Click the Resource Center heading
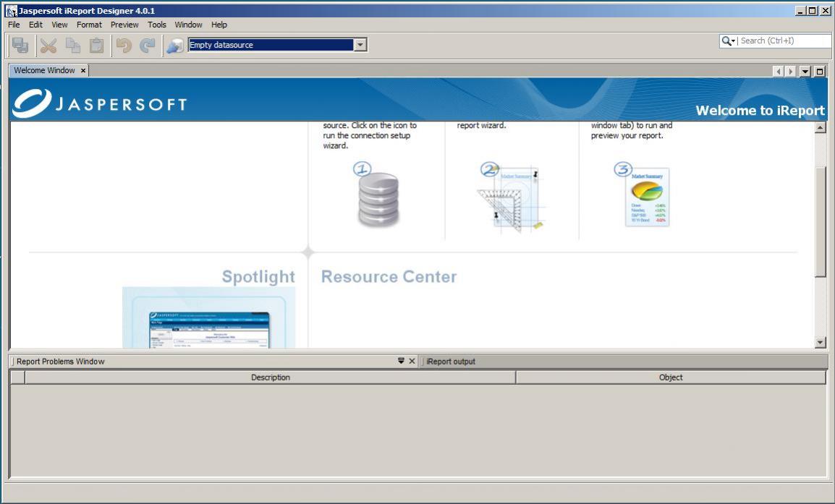Viewport: 835px width, 504px height. pyautogui.click(x=389, y=277)
